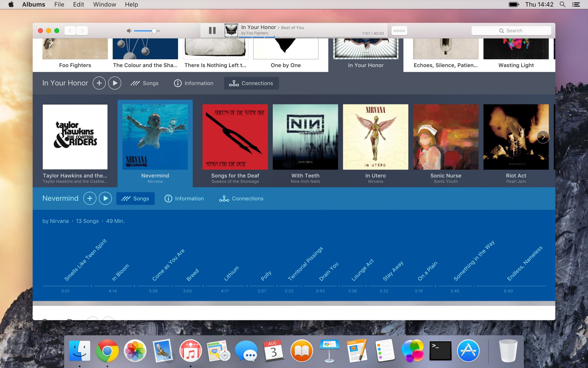The height and width of the screenshot is (368, 588).
Task: Launch Google Chrome from the Dock
Action: pyautogui.click(x=107, y=351)
